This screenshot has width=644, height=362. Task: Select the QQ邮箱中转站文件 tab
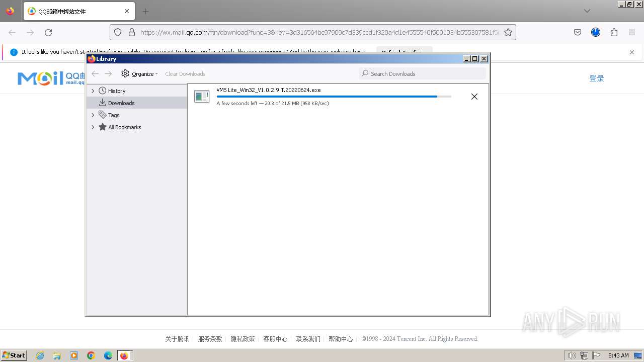click(79, 11)
